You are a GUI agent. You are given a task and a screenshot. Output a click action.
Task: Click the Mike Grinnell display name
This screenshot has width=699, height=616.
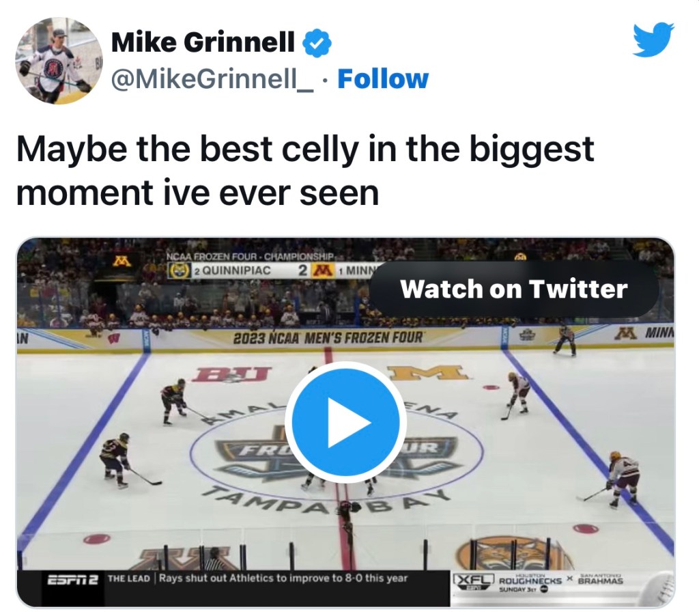point(203,43)
